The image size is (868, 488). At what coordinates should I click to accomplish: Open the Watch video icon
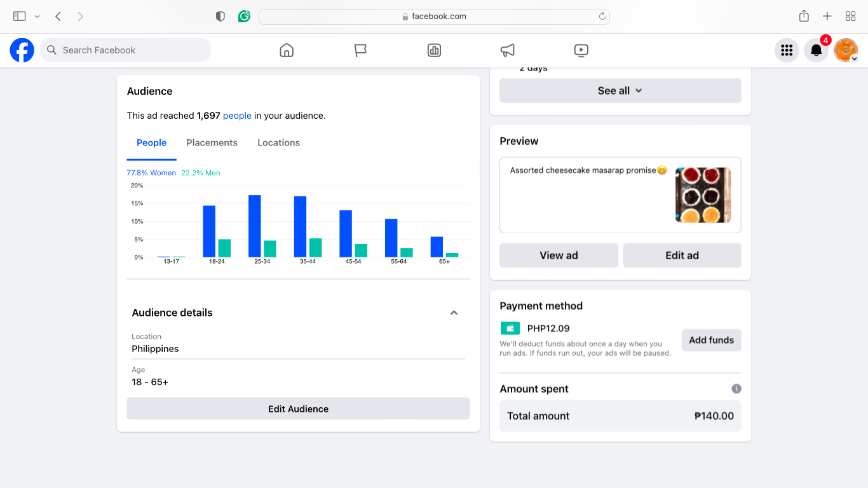point(581,50)
